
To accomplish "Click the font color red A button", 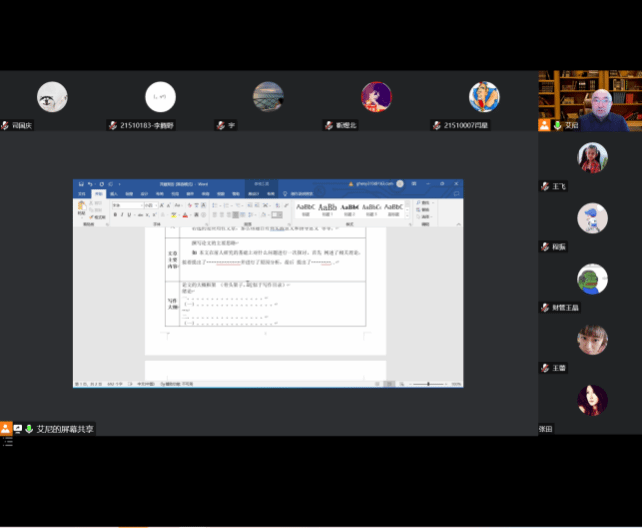I will (x=184, y=214).
